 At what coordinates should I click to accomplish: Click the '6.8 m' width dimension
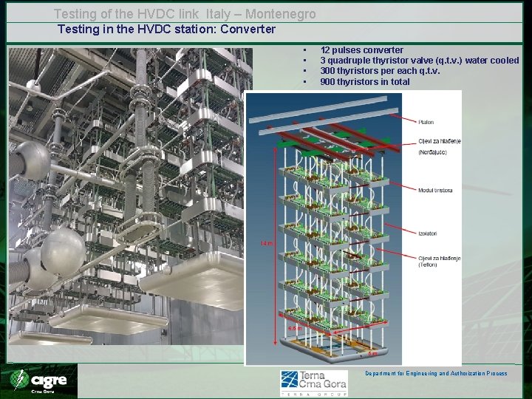tap(295, 329)
